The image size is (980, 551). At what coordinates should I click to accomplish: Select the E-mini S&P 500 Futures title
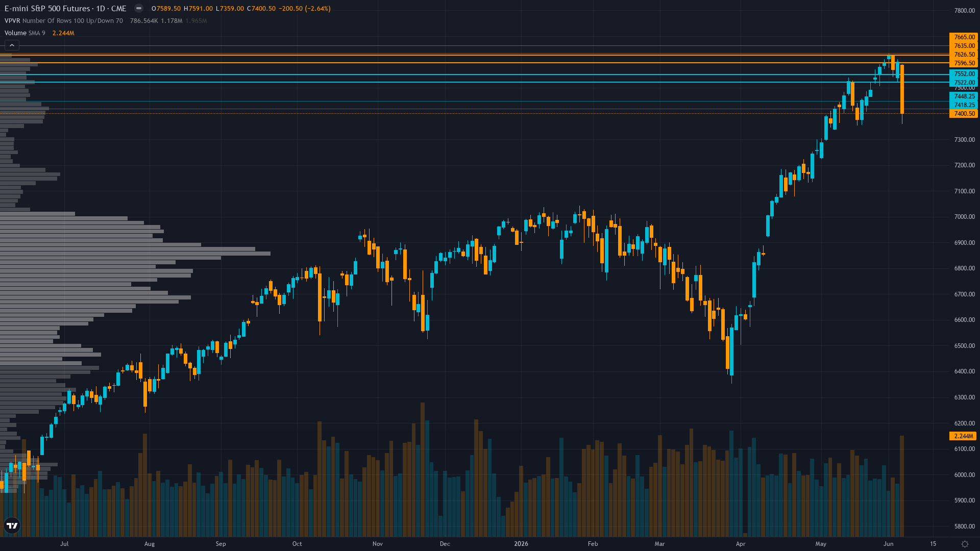tap(65, 9)
